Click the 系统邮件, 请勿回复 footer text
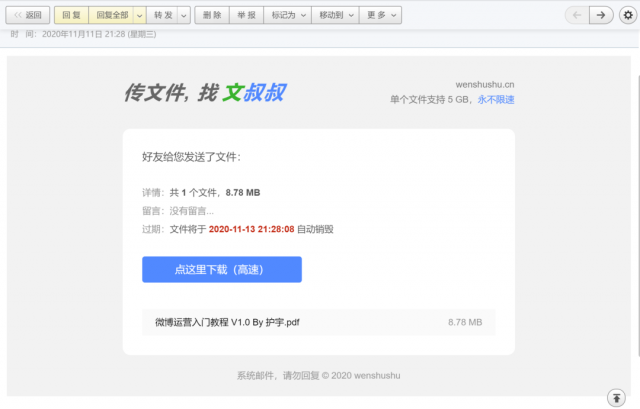This screenshot has height=409, width=640. [x=278, y=376]
